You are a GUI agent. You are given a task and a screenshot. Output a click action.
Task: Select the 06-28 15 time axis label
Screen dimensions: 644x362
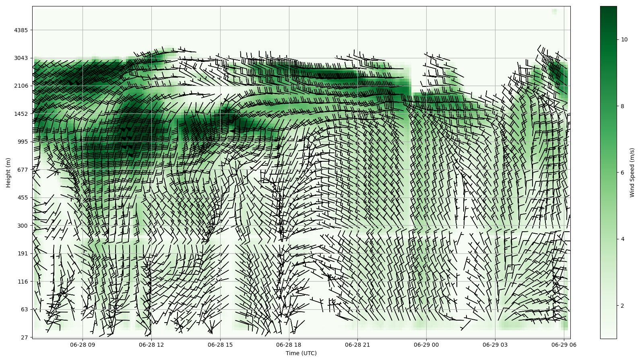pos(220,345)
